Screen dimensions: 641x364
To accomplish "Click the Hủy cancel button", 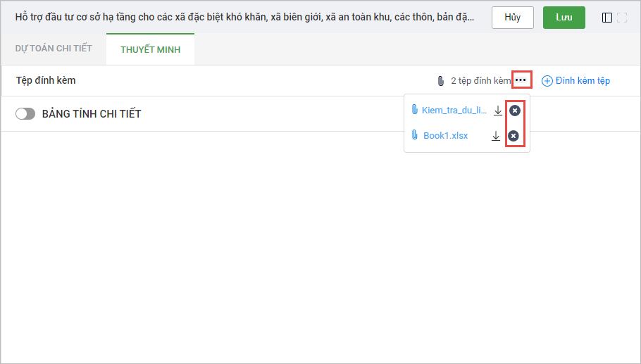I will pos(512,18).
